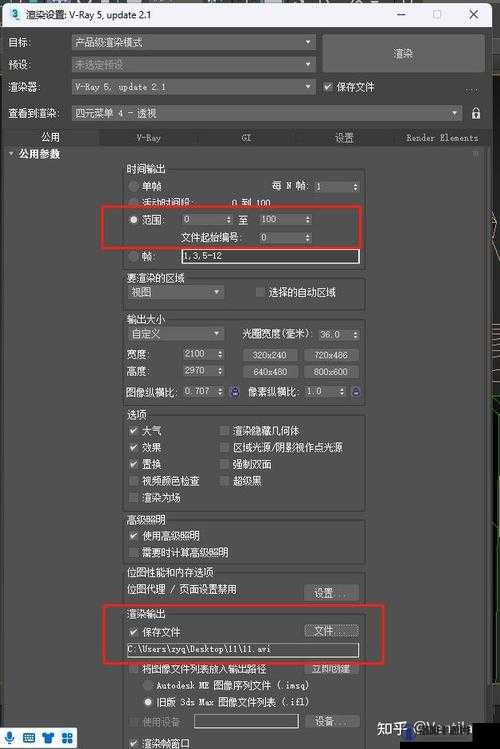Toggle the 置换 checkbox
The width and height of the screenshot is (500, 749).
(133, 464)
